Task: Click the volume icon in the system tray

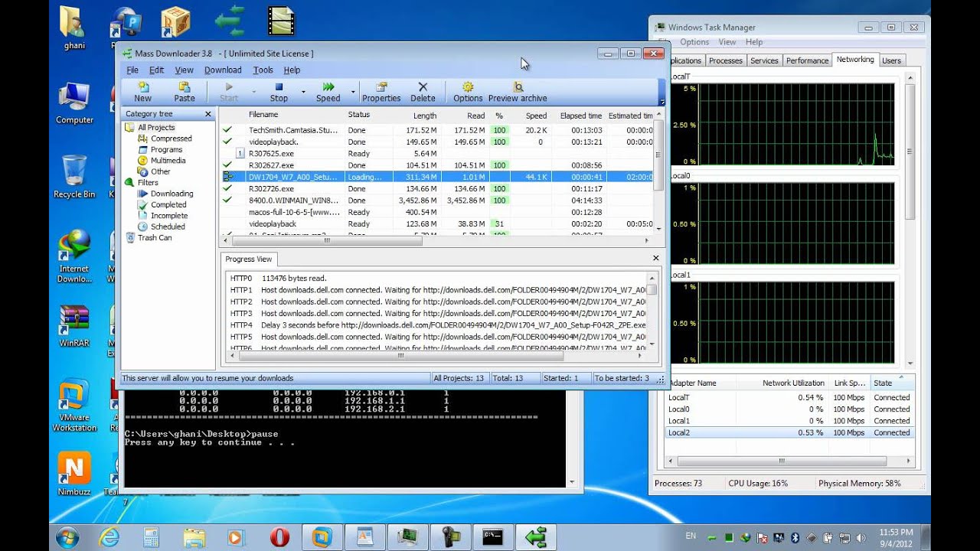Action: (860, 537)
